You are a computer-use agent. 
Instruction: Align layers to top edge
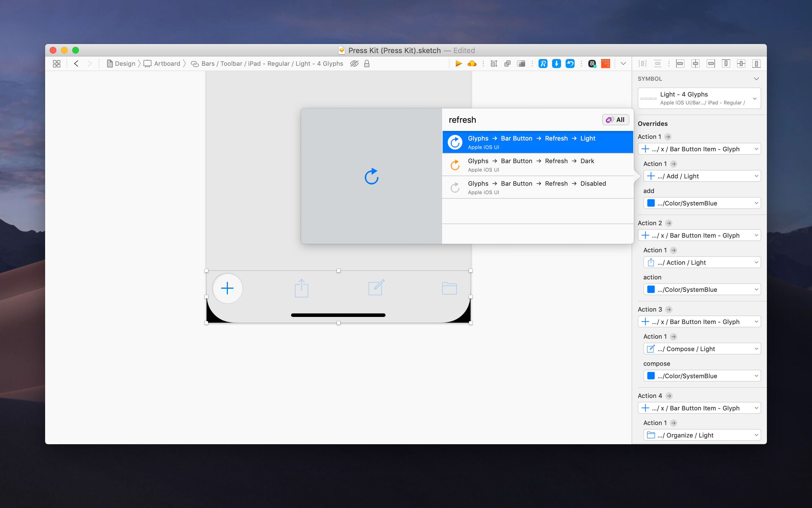click(726, 63)
